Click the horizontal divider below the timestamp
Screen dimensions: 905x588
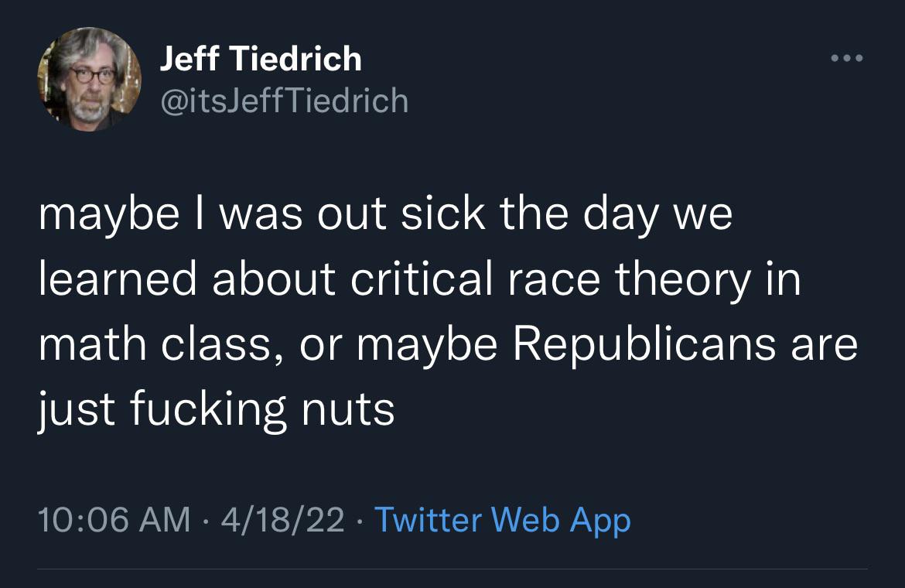[452, 569]
